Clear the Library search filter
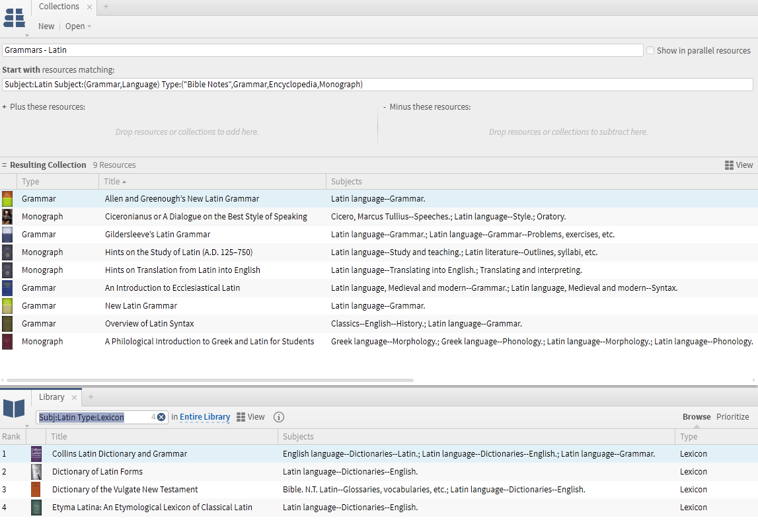 coord(161,417)
